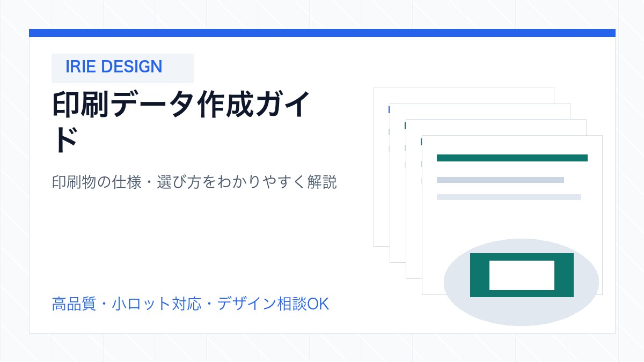Click the 印刷物の仕様・選び方をわかりやすく解説 subtitle
Image resolution: width=644 pixels, height=362 pixels.
(x=194, y=182)
